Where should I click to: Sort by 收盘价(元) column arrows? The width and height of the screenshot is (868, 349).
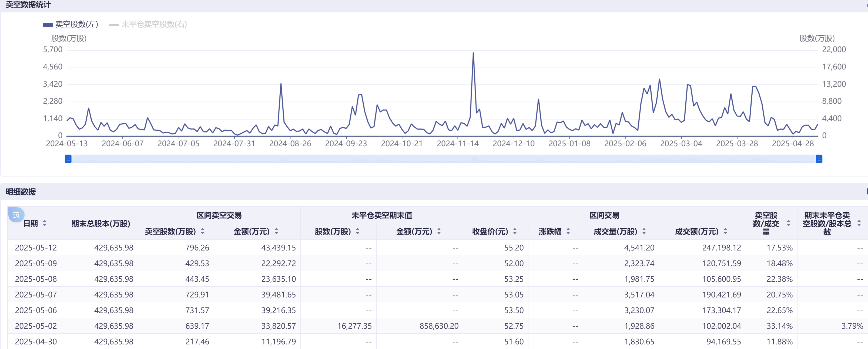tap(515, 232)
